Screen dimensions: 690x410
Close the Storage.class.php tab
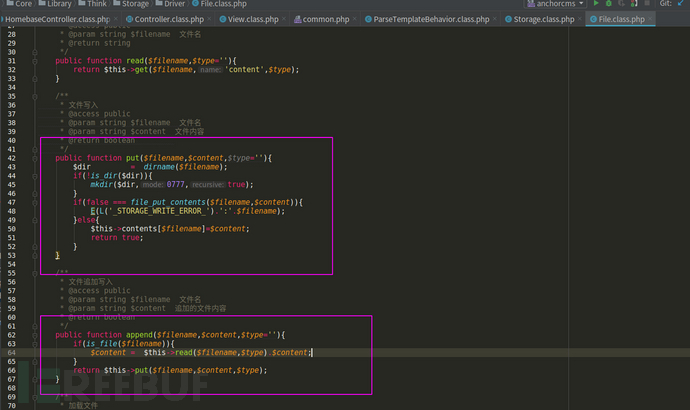point(580,19)
